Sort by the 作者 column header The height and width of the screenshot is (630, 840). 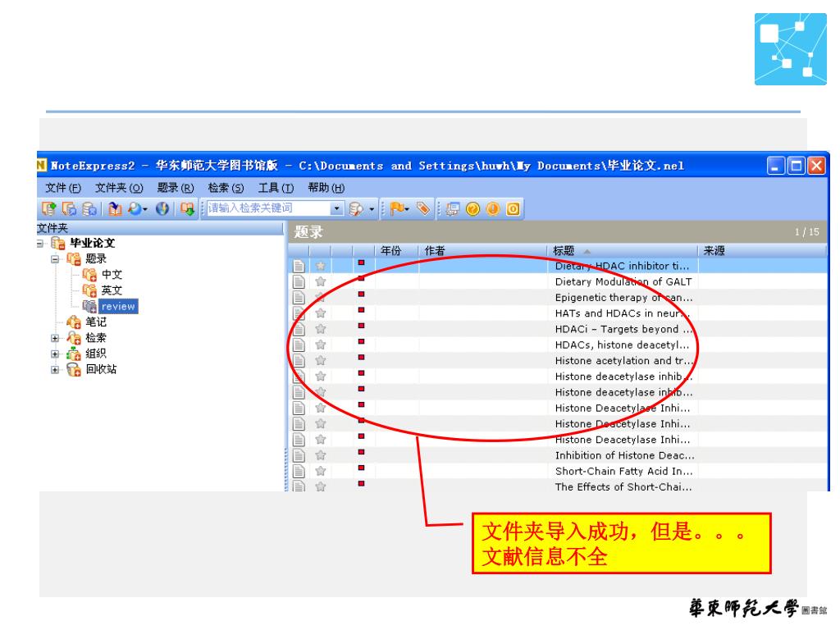coord(482,251)
